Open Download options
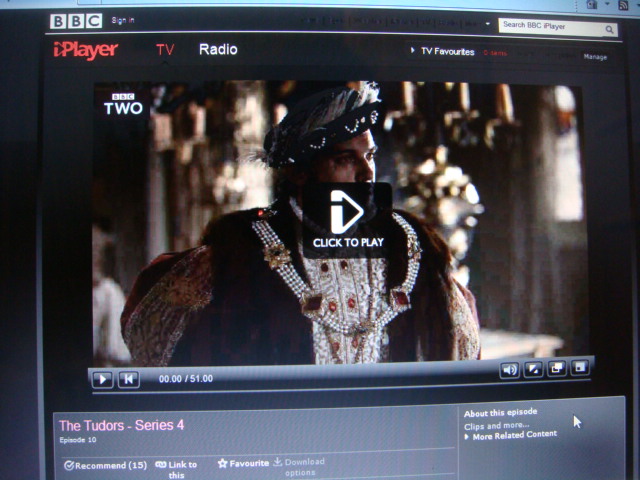The image size is (640, 480). (x=299, y=467)
